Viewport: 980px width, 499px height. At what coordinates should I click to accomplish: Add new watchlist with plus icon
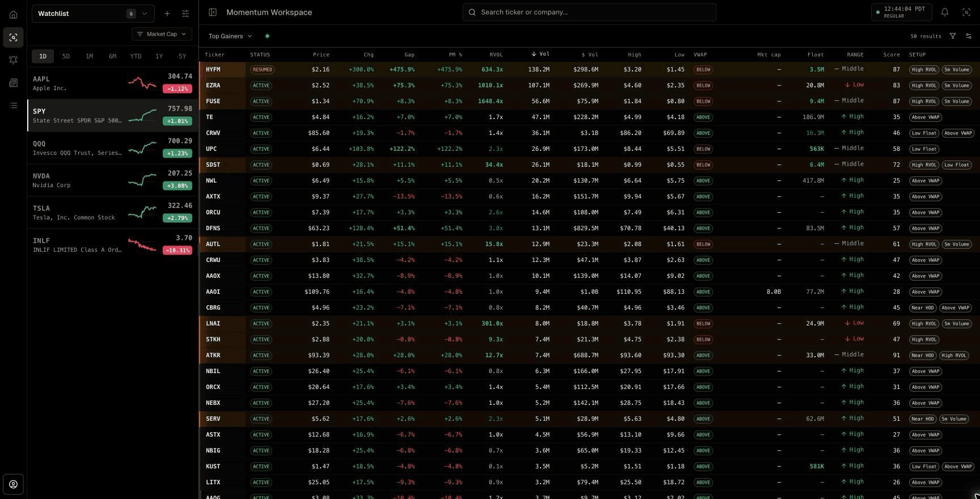click(x=167, y=14)
